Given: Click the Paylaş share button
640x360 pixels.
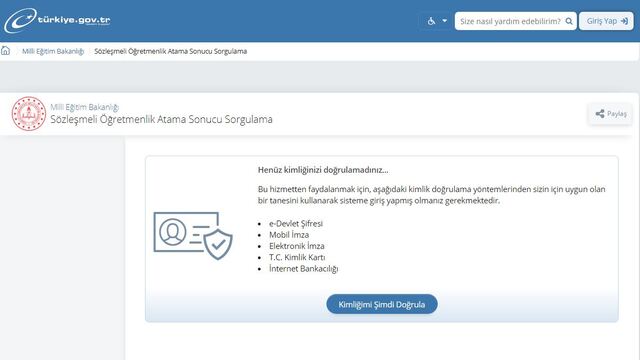Looking at the screenshot, I should pos(611,114).
